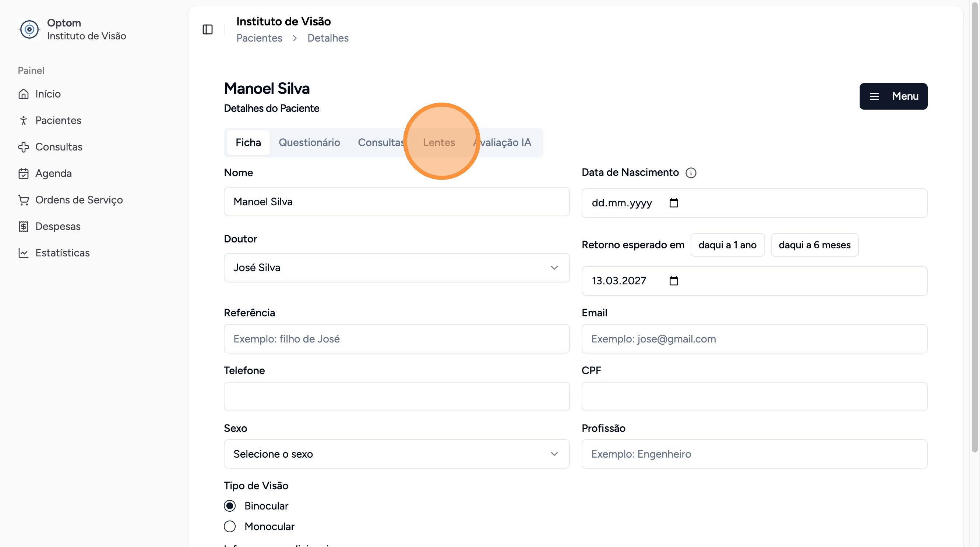This screenshot has width=980, height=547.
Task: Click the Optom eye logo
Action: [x=29, y=29]
